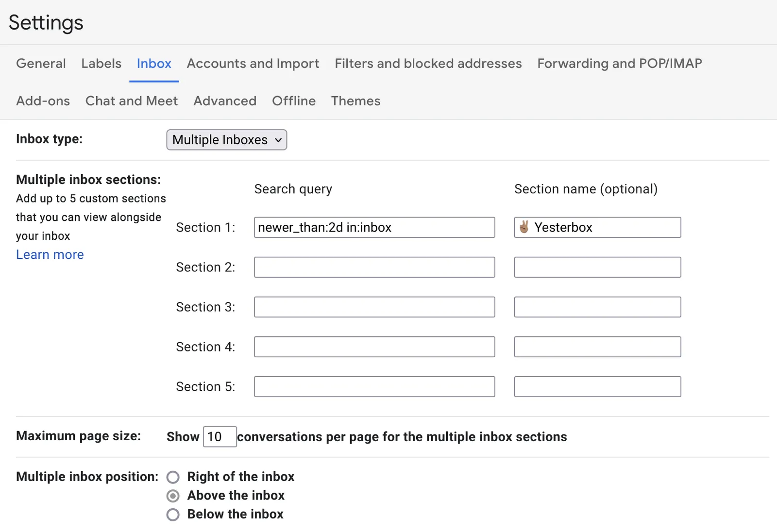Select Below the inbox position

pos(173,515)
